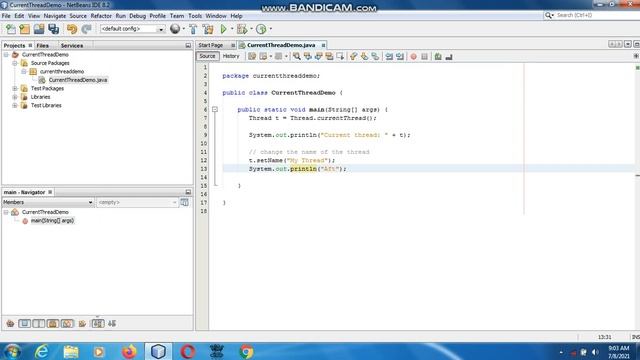Click the Next Bookmark editor icon
This screenshot has width=640, height=360.
pyautogui.click(x=364, y=56)
